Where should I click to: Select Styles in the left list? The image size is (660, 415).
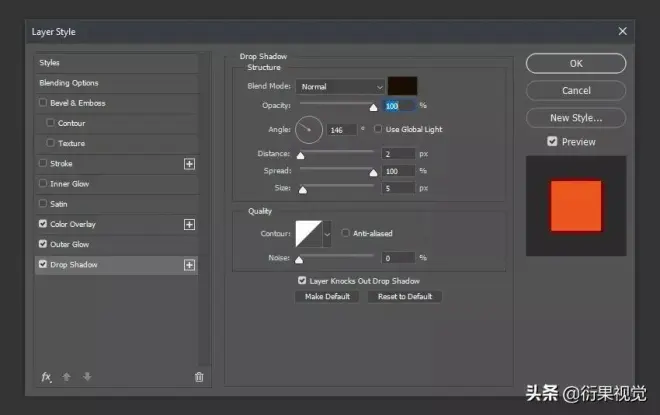[x=117, y=63]
